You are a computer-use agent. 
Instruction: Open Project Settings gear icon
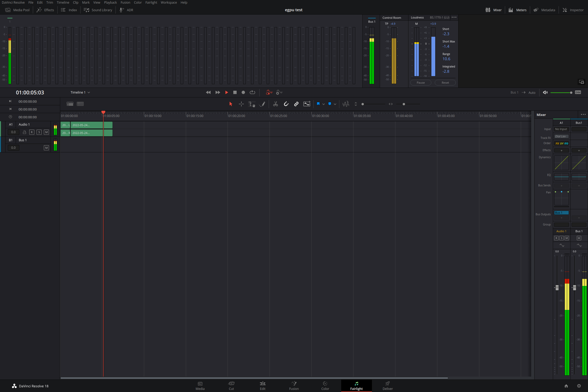579,386
